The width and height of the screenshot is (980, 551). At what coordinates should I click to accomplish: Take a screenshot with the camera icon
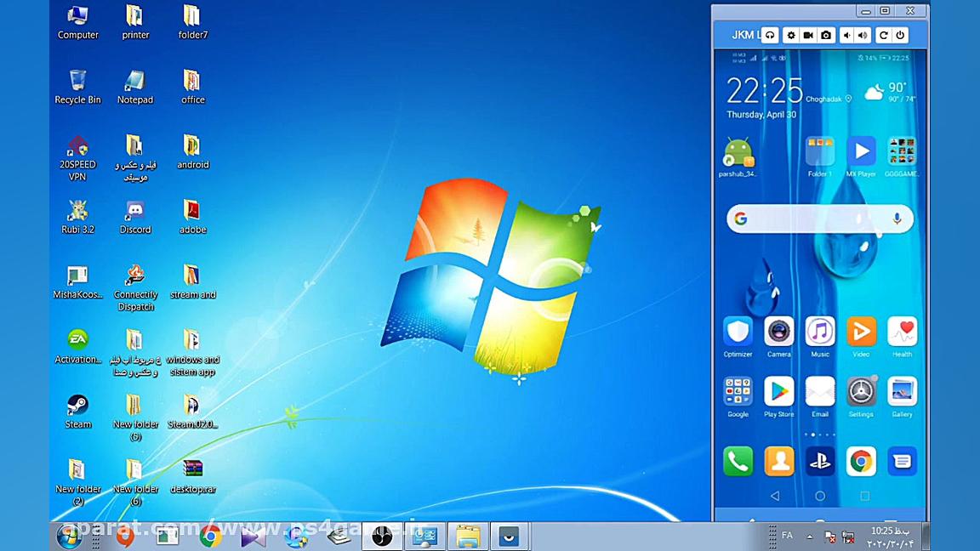(826, 35)
